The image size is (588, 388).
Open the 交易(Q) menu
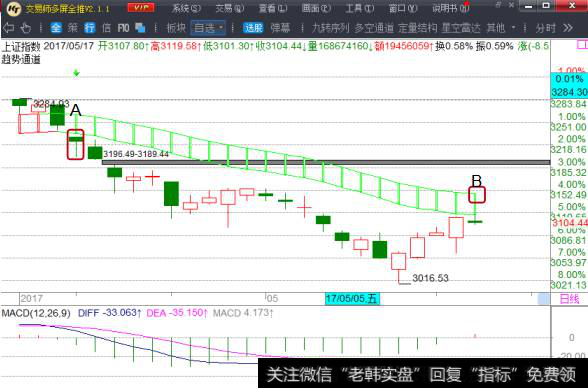click(x=230, y=8)
